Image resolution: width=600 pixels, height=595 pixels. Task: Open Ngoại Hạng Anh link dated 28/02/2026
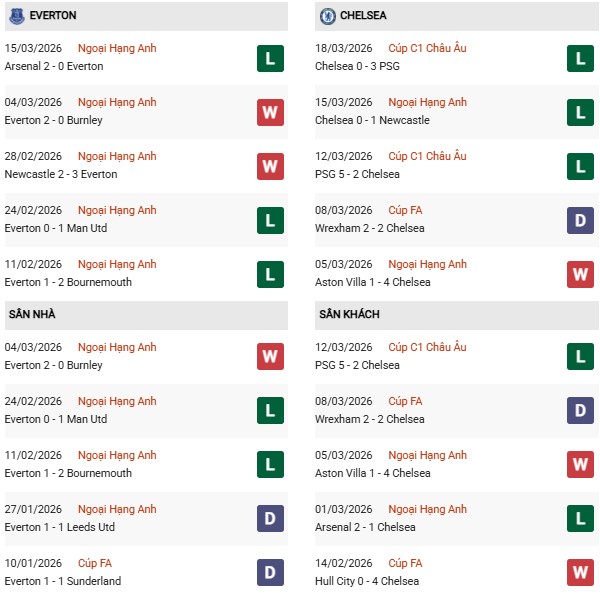tap(117, 156)
